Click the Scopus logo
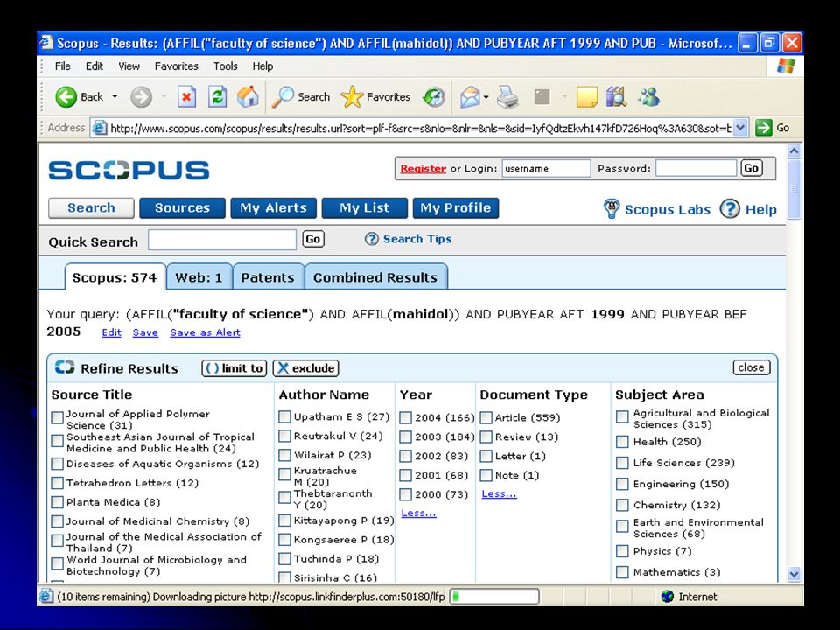 click(x=129, y=171)
